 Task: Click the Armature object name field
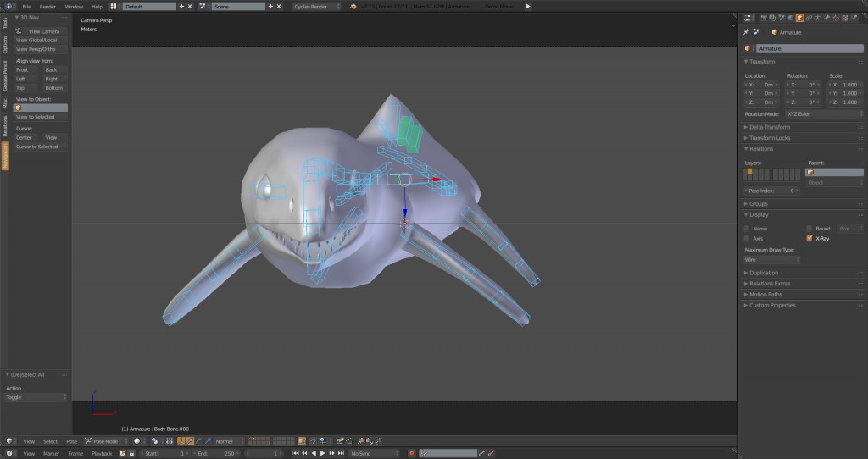pos(810,48)
